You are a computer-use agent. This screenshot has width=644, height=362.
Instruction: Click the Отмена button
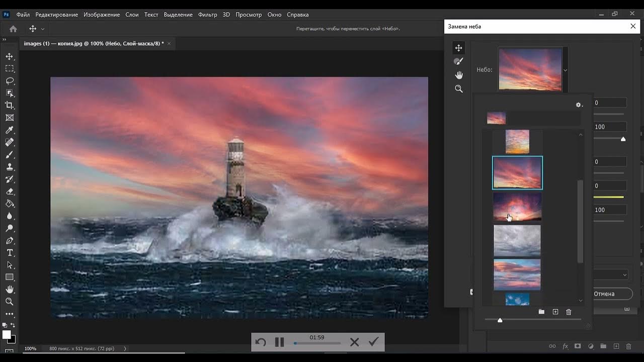(x=604, y=294)
